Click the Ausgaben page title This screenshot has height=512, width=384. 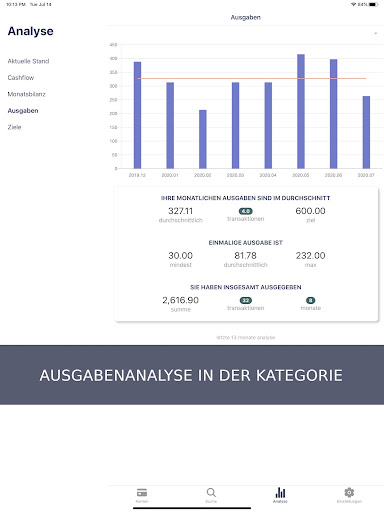tap(246, 17)
